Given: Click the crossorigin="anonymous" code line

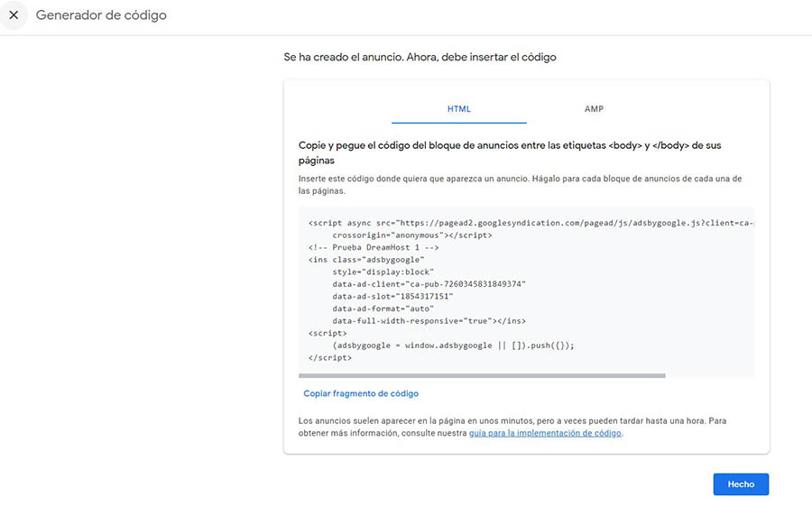Looking at the screenshot, I should click(411, 235).
